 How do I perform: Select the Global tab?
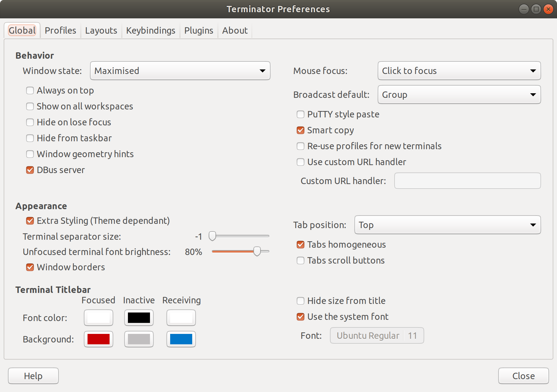pyautogui.click(x=22, y=30)
